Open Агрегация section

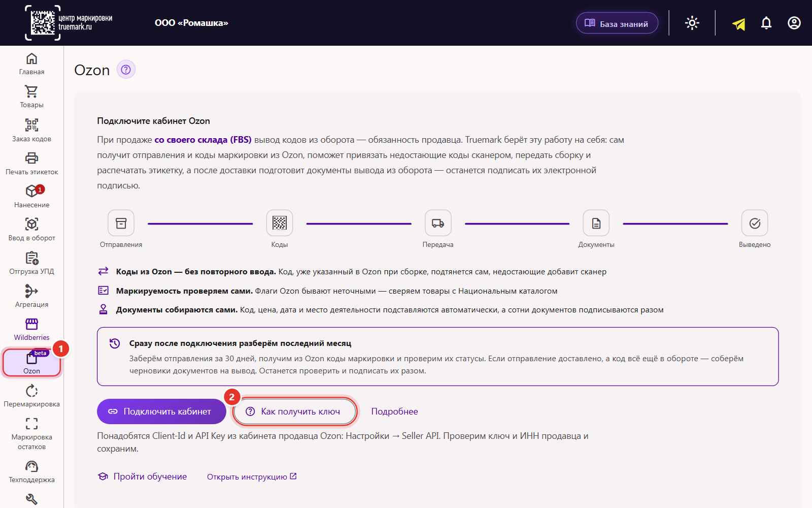[x=31, y=296]
